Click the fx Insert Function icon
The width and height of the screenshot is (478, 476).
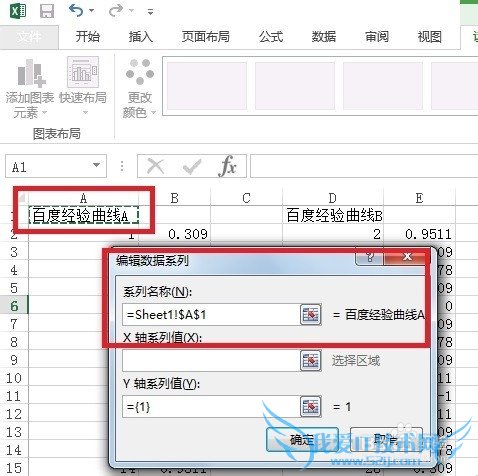(227, 166)
